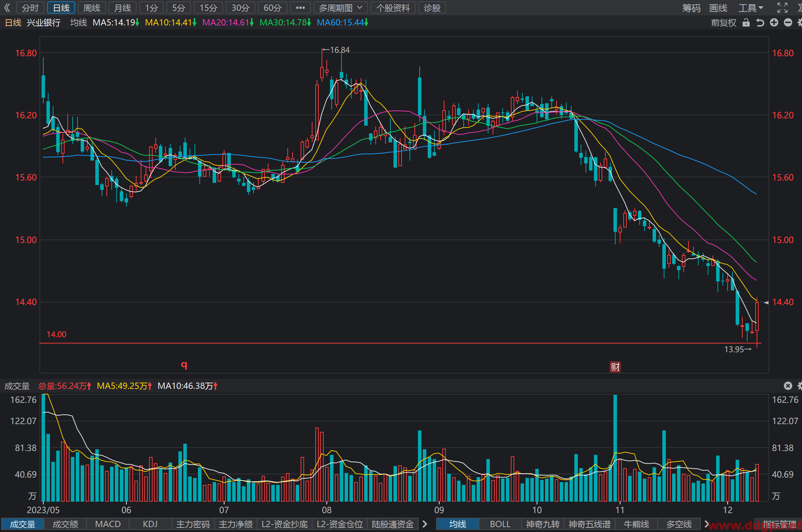
Task: Close the 成交量 volume panel
Action: pyautogui.click(x=788, y=386)
